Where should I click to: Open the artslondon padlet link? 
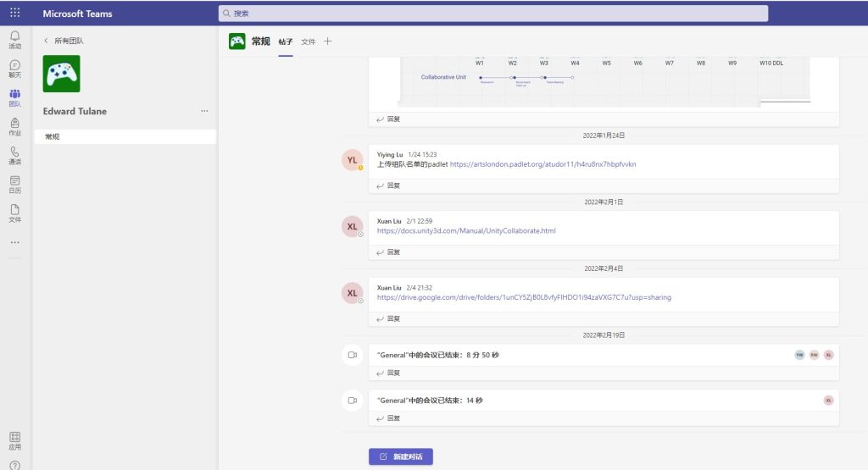point(543,164)
